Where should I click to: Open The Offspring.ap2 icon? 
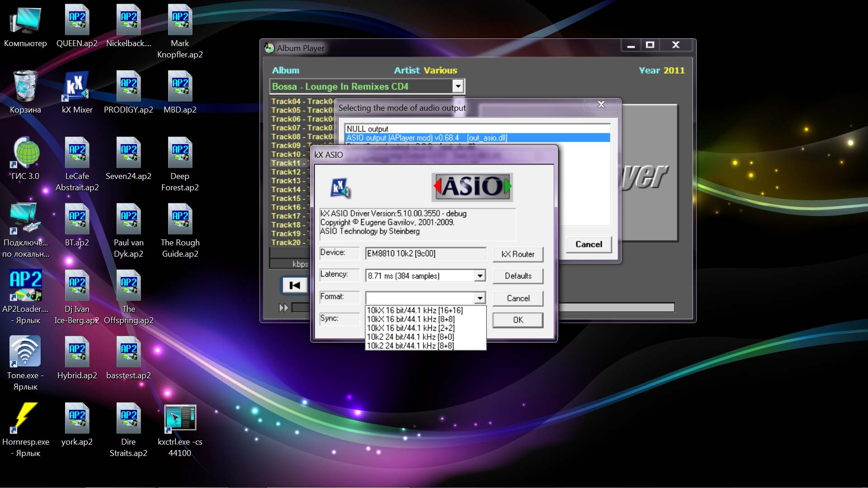(128, 285)
